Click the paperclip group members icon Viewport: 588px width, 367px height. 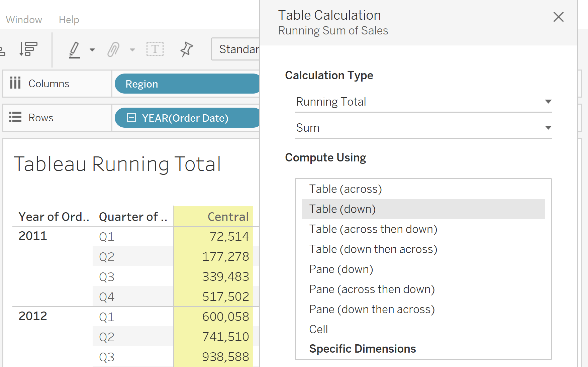[113, 50]
